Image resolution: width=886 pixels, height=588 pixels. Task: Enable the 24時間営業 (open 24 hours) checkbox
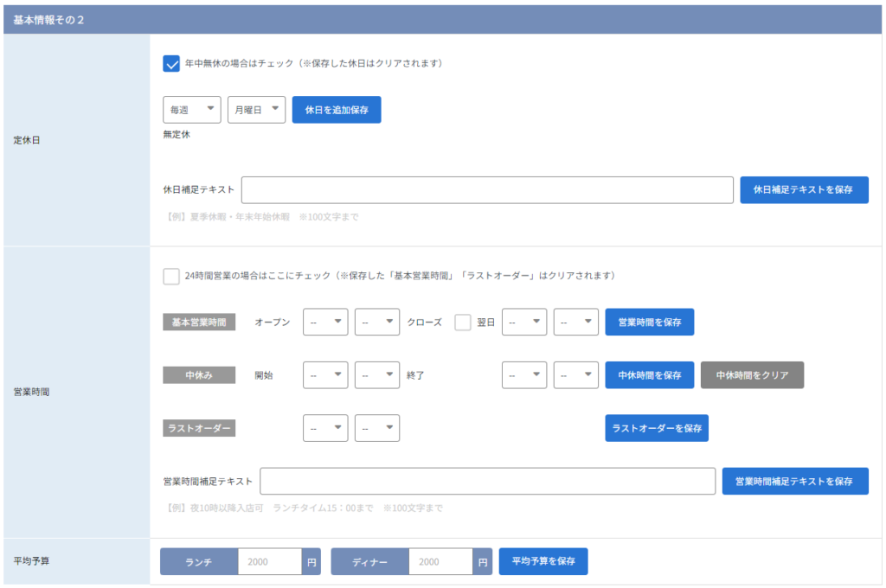pyautogui.click(x=171, y=276)
